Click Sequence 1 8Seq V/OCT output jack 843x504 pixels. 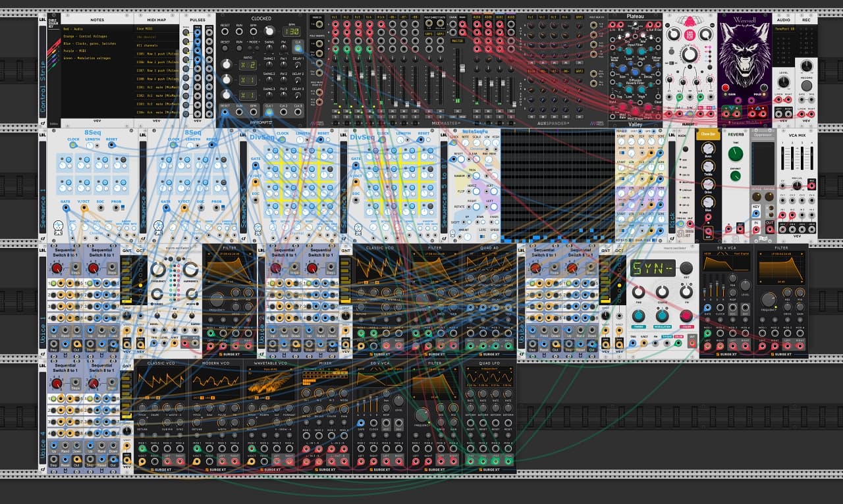[84, 207]
